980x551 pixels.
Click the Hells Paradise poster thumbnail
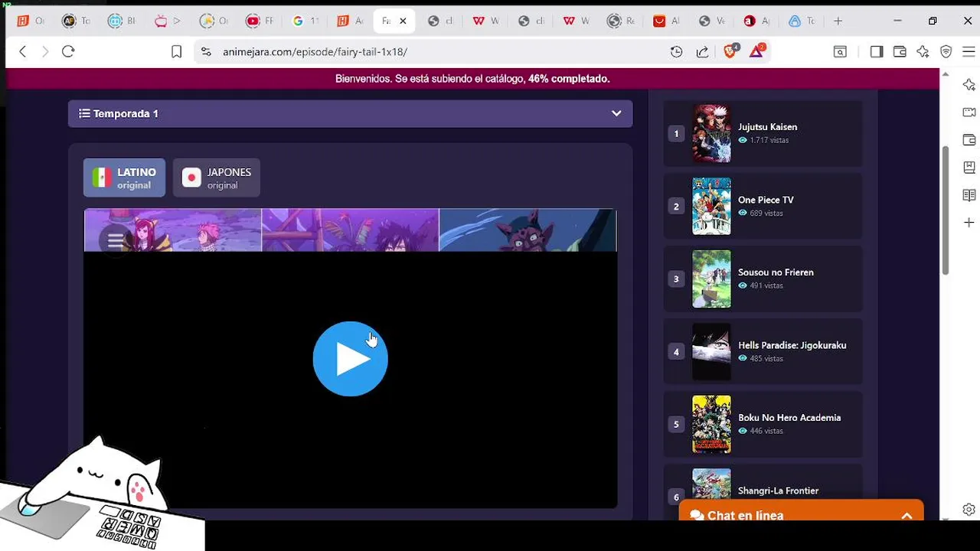711,352
